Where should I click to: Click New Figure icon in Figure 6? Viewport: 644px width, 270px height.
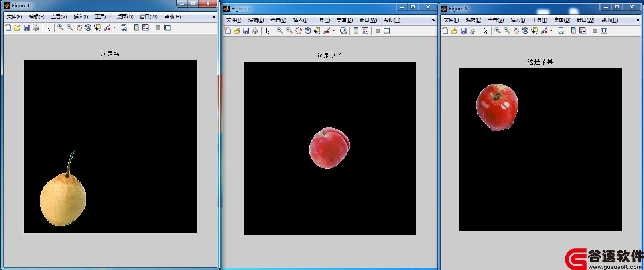[8, 27]
